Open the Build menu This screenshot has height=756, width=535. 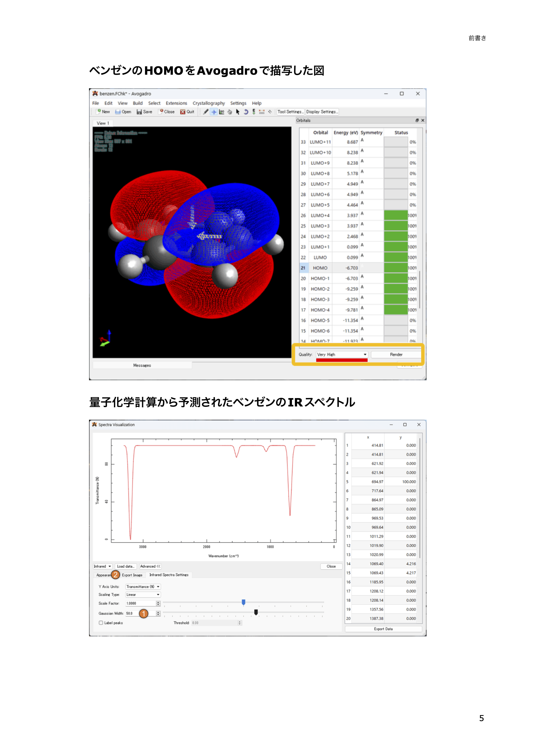tap(138, 103)
